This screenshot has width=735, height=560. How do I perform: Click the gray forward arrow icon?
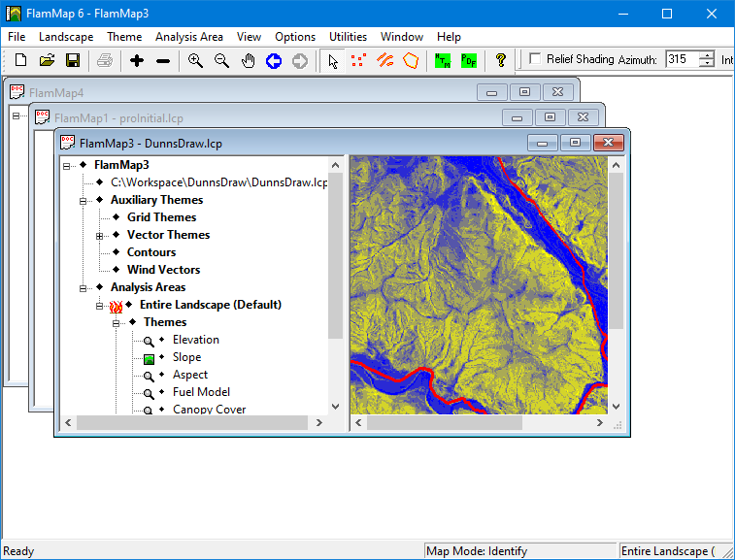(300, 61)
